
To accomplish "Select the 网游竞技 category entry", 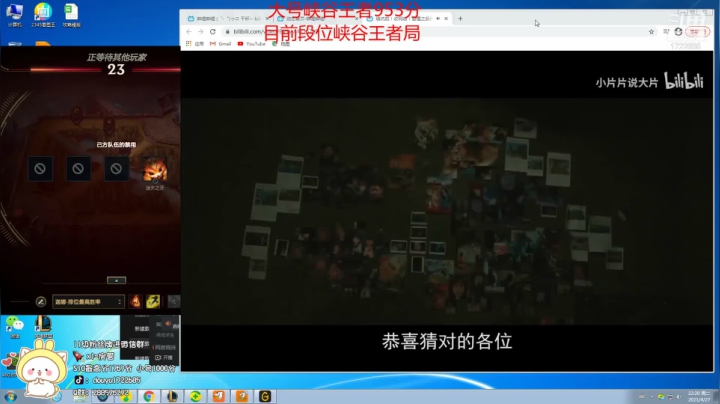I will click(x=165, y=347).
